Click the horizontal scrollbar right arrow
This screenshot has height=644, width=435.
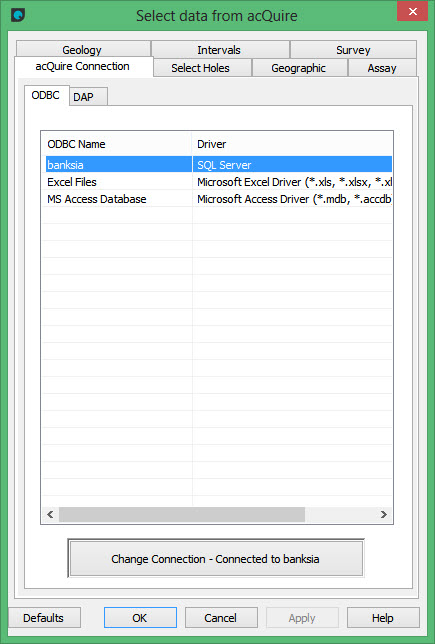pos(384,514)
